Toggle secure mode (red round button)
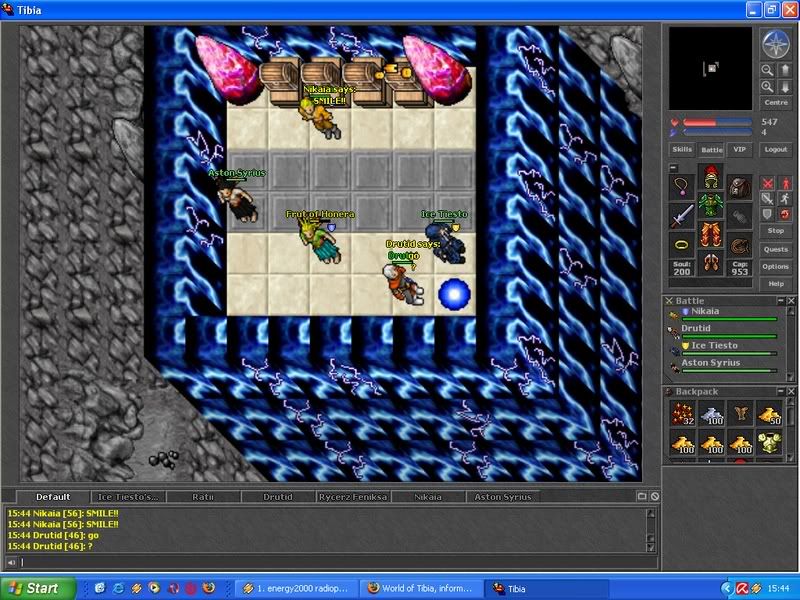This screenshot has width=800, height=600. click(785, 214)
